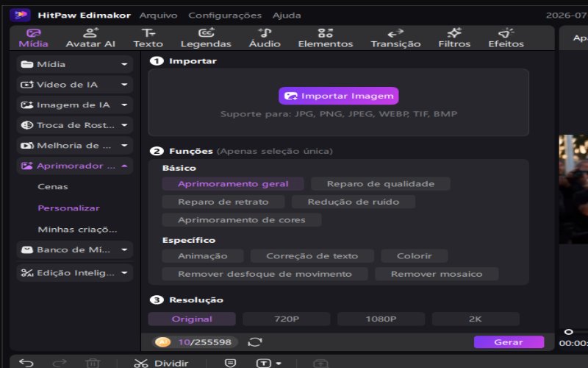This screenshot has height=368, width=588.
Task: Open the Configurações menu
Action: 225,15
